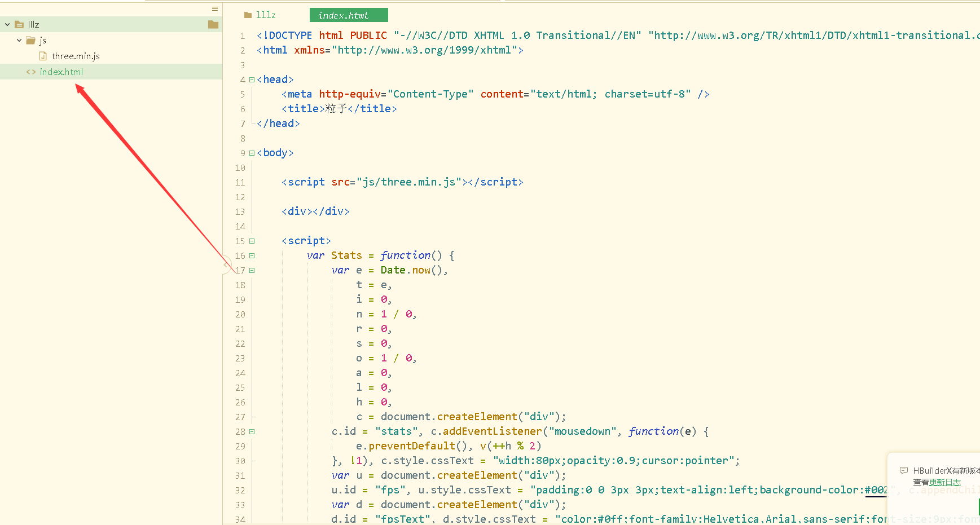Click the Stats variable name on line 16
This screenshot has width=980, height=525.
click(346, 255)
